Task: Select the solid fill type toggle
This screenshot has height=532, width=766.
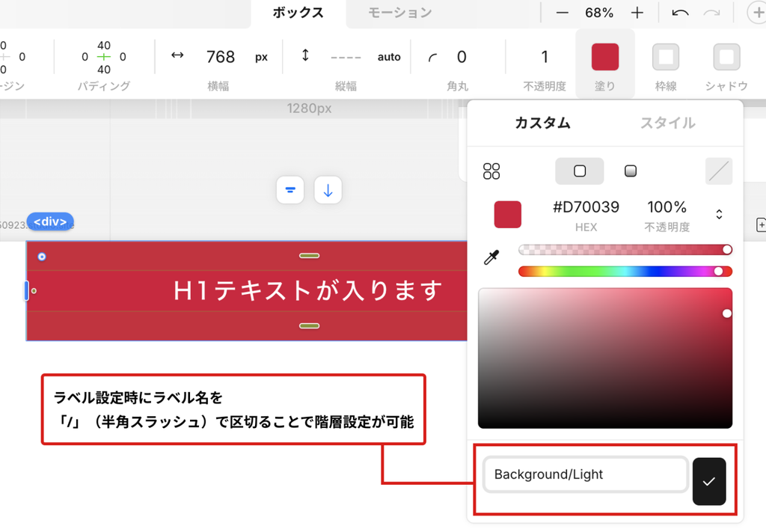Action: [579, 171]
